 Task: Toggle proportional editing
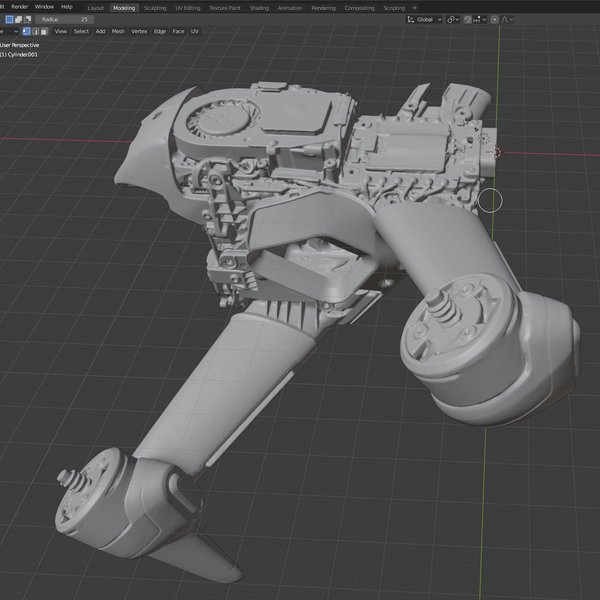(494, 20)
